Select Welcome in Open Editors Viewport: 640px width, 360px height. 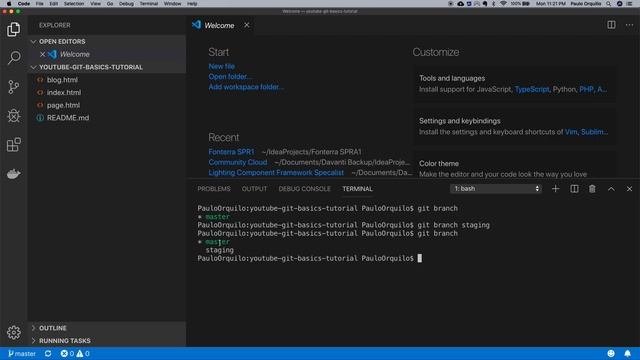point(75,54)
